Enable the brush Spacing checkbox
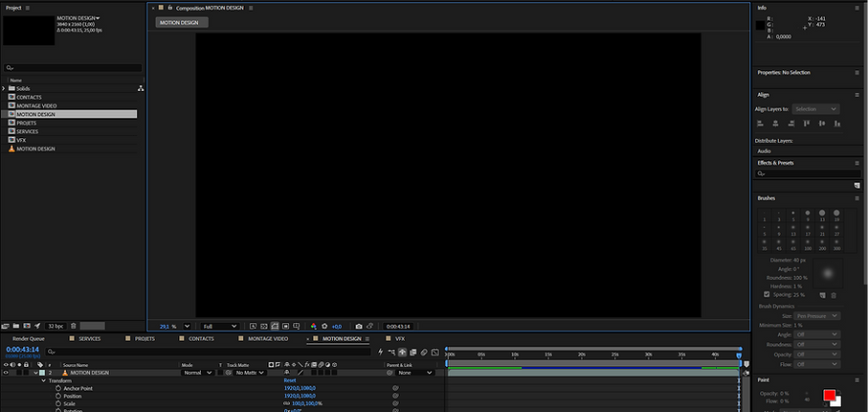This screenshot has width=868, height=412. (x=767, y=294)
